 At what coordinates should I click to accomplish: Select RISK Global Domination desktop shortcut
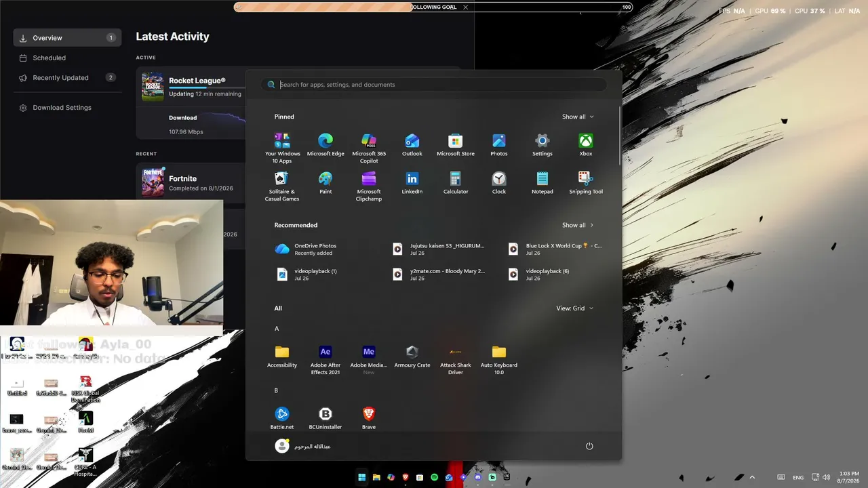(85, 389)
